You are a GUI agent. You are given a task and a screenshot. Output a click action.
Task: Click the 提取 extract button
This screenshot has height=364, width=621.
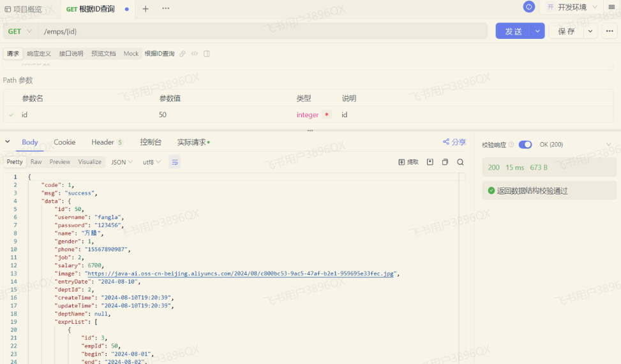coord(408,162)
